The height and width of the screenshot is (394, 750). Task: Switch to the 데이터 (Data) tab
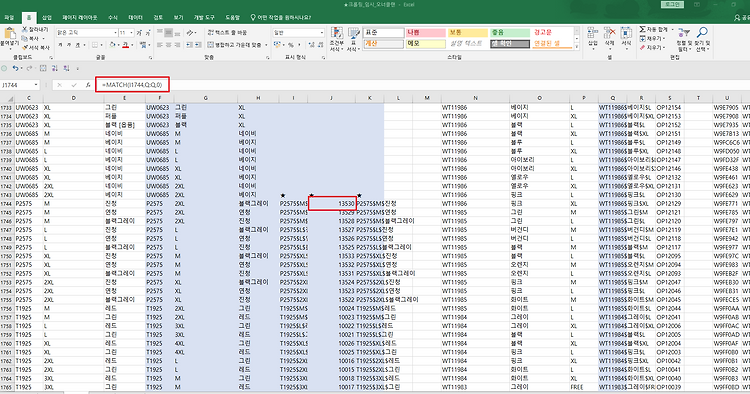136,17
